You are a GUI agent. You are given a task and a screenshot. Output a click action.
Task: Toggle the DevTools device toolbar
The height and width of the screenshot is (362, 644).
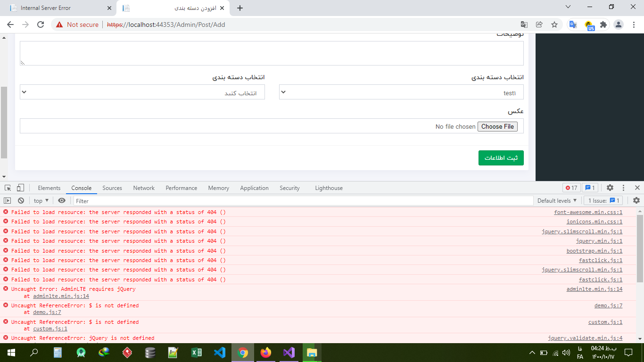[20, 188]
